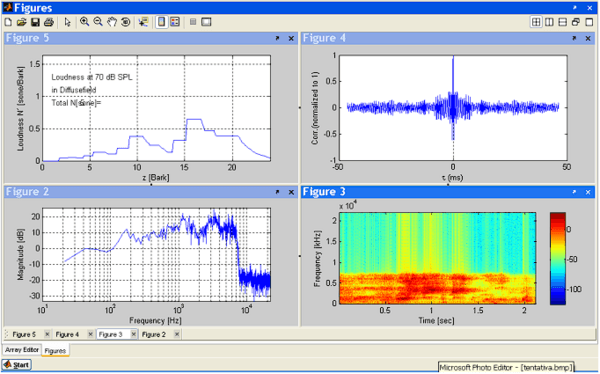Close the Figure 5 bottom tab
600x374 pixels.
[47, 335]
